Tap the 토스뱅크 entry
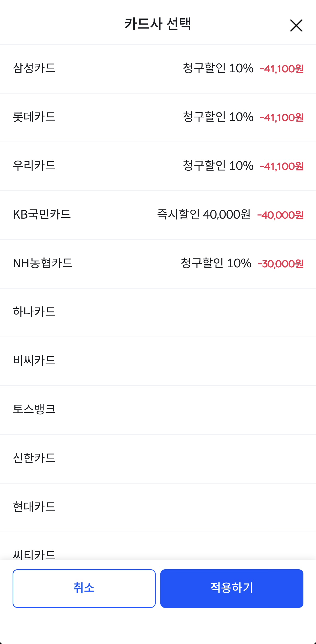 (x=34, y=409)
